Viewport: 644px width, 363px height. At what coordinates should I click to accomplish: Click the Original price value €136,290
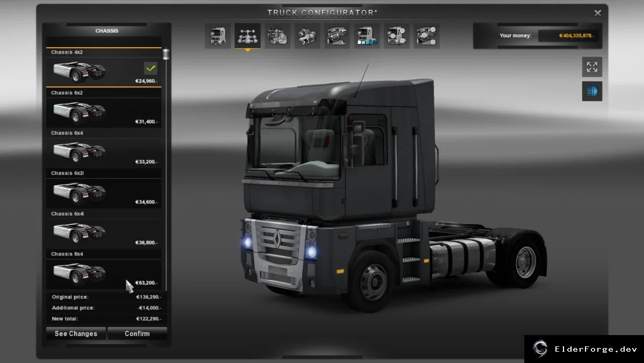point(149,297)
